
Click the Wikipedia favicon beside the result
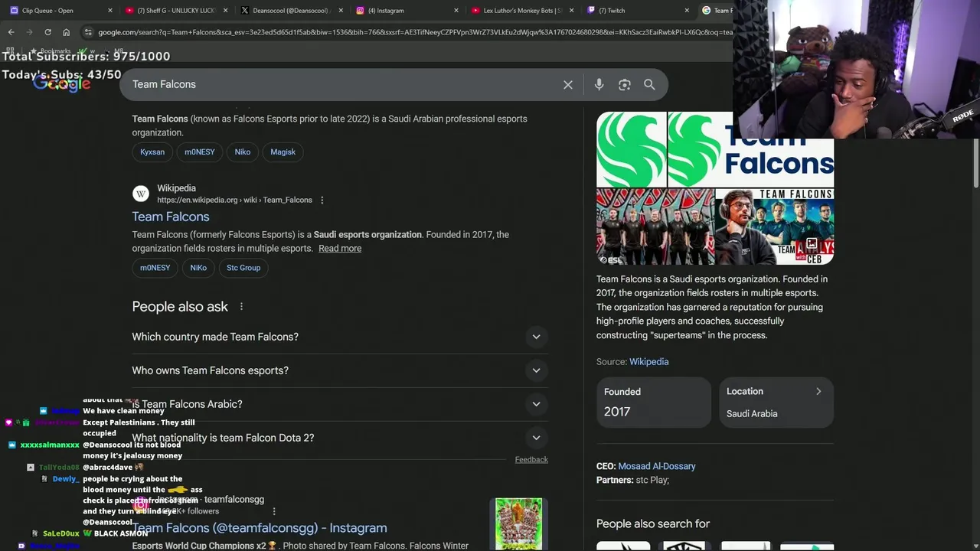140,194
